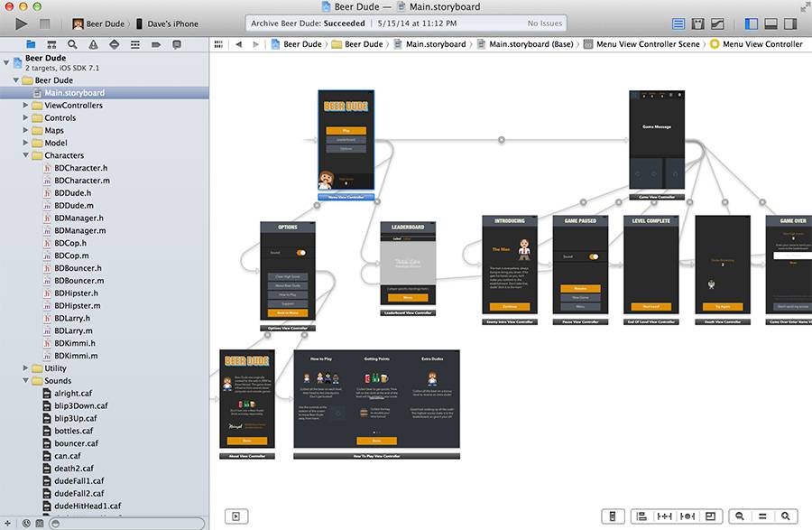Click the Run (play) button
812x530 pixels.
tap(22, 23)
